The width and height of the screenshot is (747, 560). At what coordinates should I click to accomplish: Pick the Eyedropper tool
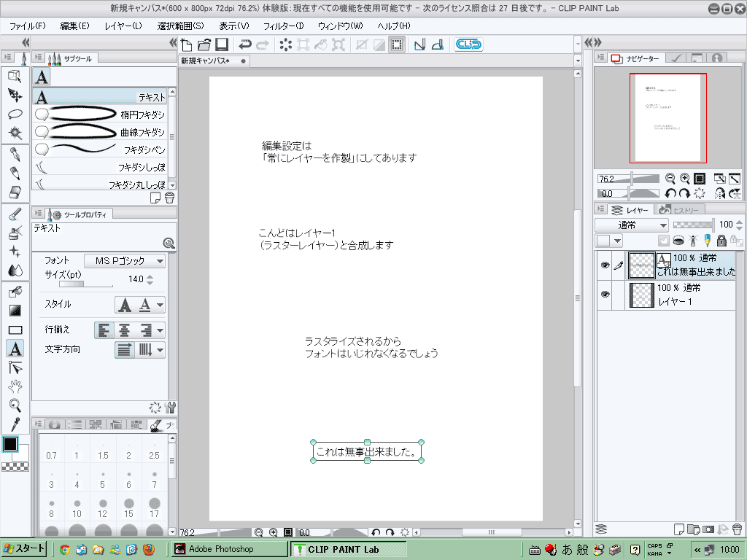(15, 424)
